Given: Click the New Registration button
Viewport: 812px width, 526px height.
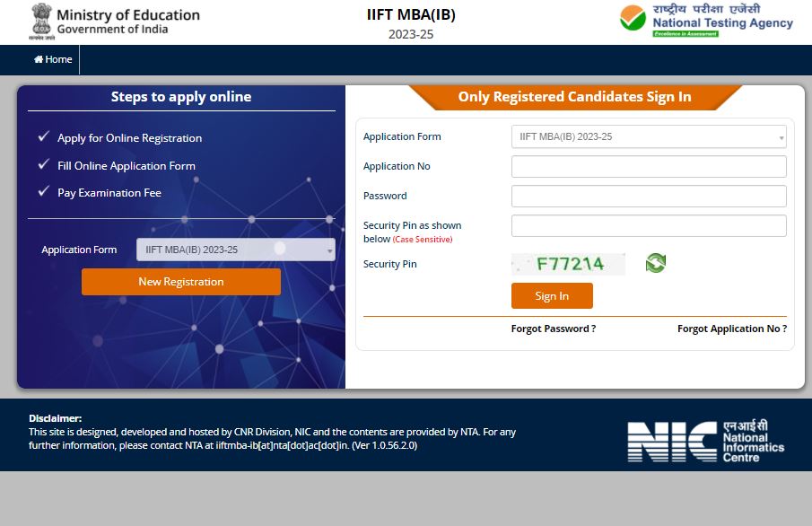Looking at the screenshot, I should tap(180, 281).
